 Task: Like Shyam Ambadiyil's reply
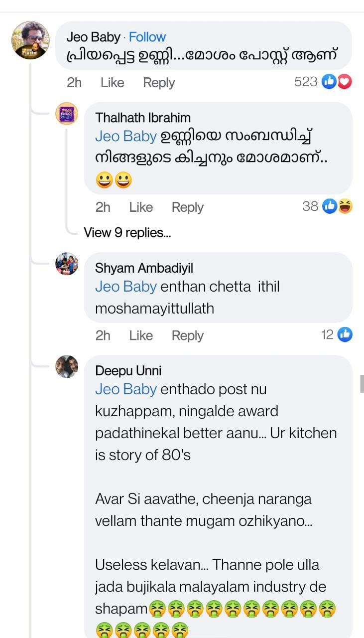point(141,336)
